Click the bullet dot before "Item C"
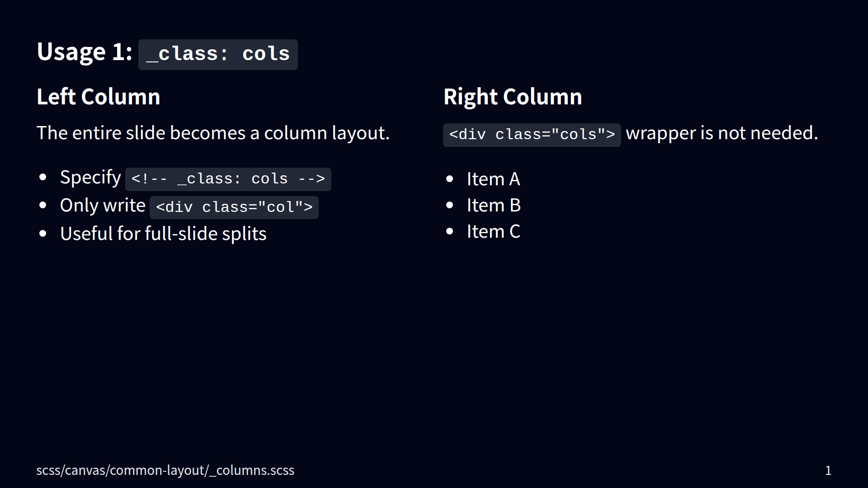The image size is (868, 488). tap(449, 232)
